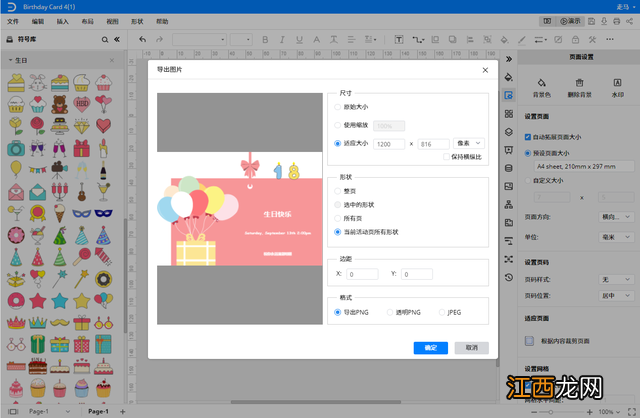Choose transparent PNG format
Image resolution: width=640 pixels, height=418 pixels.
389,312
